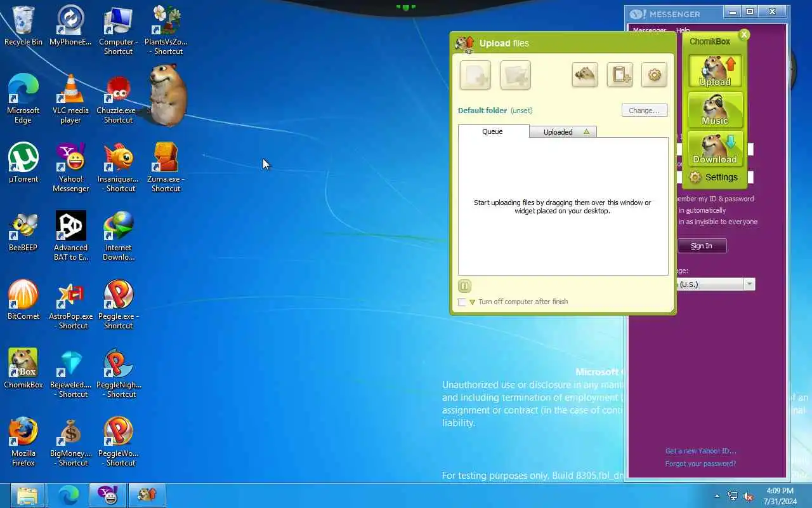Select the Chuzzle.exe shortcut
This screenshot has height=508, width=812.
pyautogui.click(x=118, y=99)
